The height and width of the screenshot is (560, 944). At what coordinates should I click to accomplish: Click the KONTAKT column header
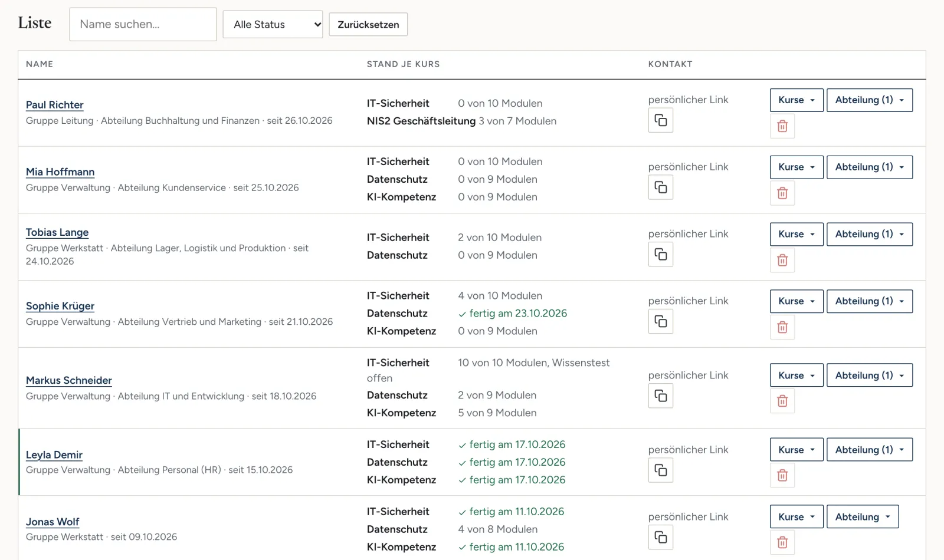click(670, 64)
